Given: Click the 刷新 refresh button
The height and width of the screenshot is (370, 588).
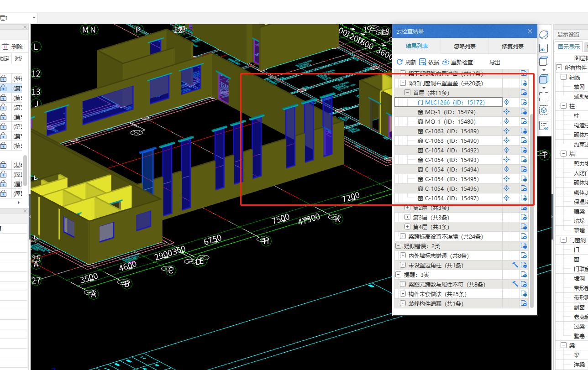Looking at the screenshot, I should tap(406, 62).
